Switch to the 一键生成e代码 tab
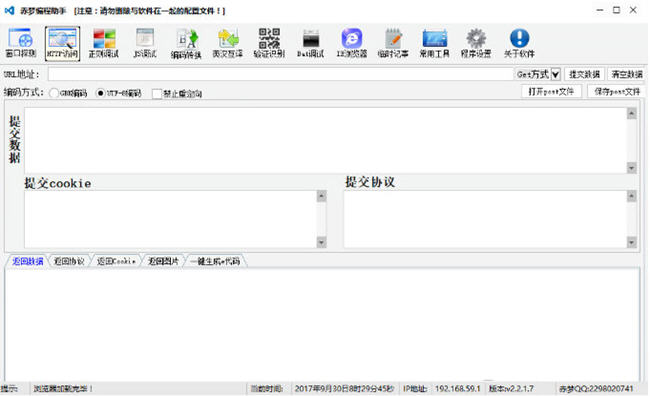Viewport: 650px width, 396px height. 215,261
